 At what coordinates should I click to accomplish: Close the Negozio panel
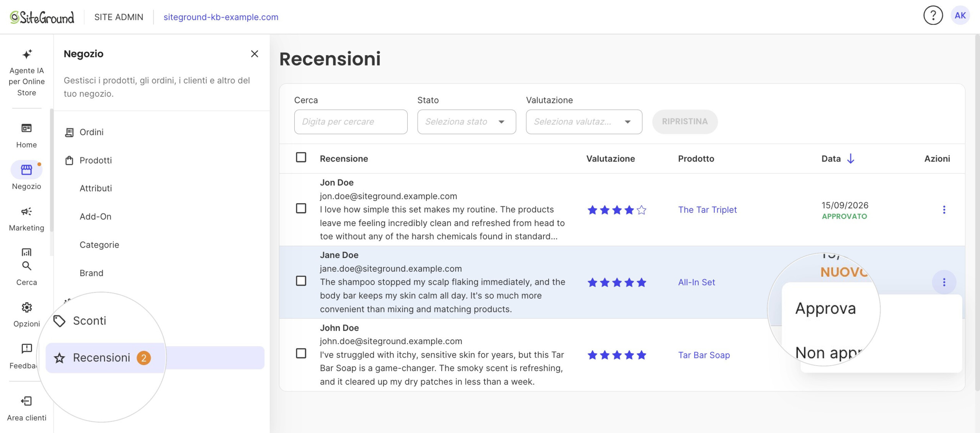point(255,54)
